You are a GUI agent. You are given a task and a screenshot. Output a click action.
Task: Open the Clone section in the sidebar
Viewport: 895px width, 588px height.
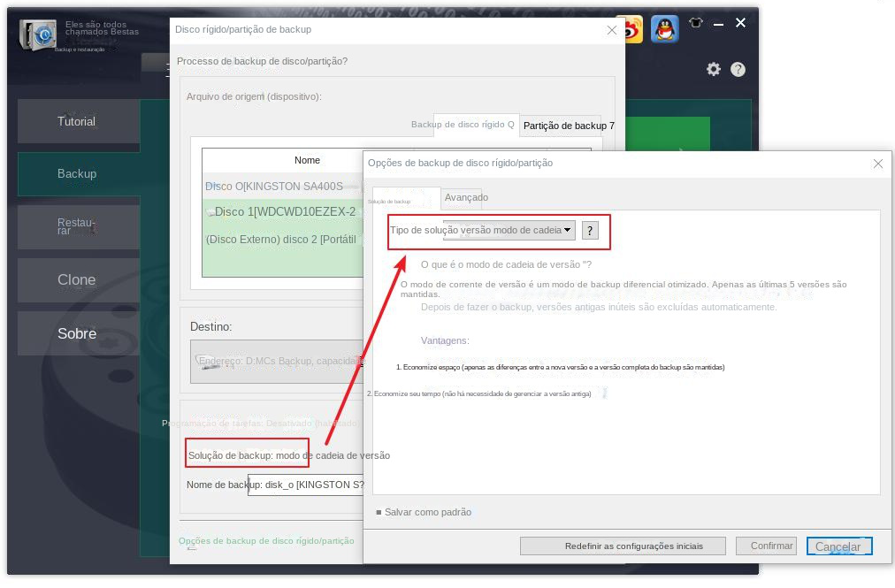[77, 279]
